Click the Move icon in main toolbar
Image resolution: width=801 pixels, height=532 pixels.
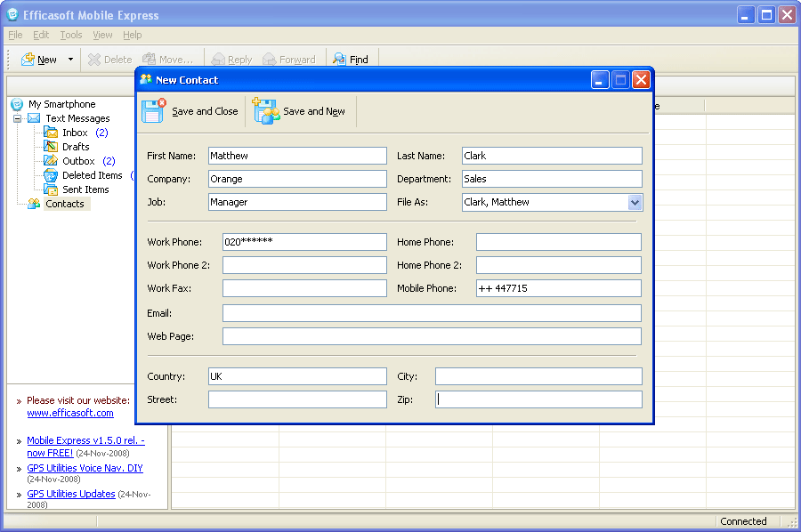click(x=149, y=60)
